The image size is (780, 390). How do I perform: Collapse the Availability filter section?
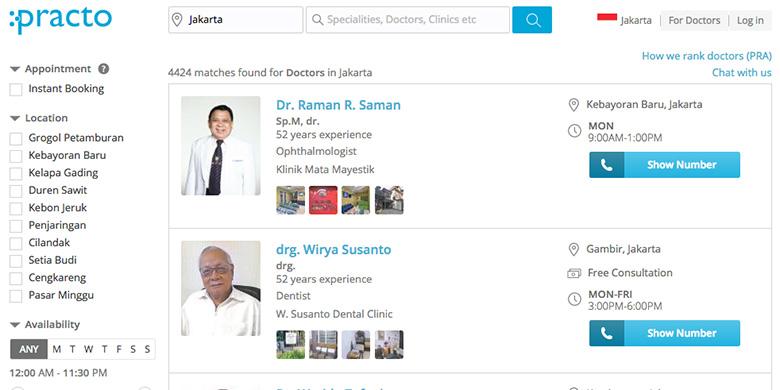click(15, 325)
